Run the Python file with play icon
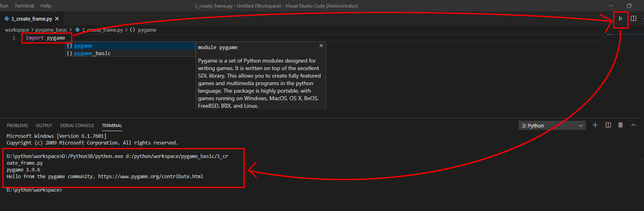Viewport: 644px width, 211px height. click(x=621, y=19)
